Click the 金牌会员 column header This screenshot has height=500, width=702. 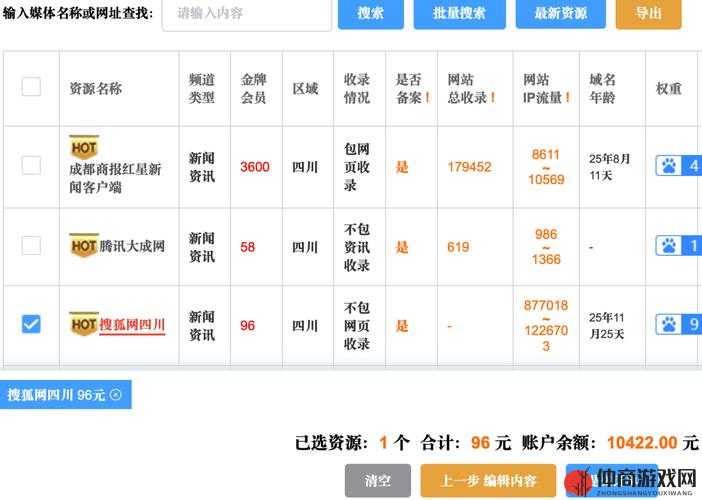(253, 88)
